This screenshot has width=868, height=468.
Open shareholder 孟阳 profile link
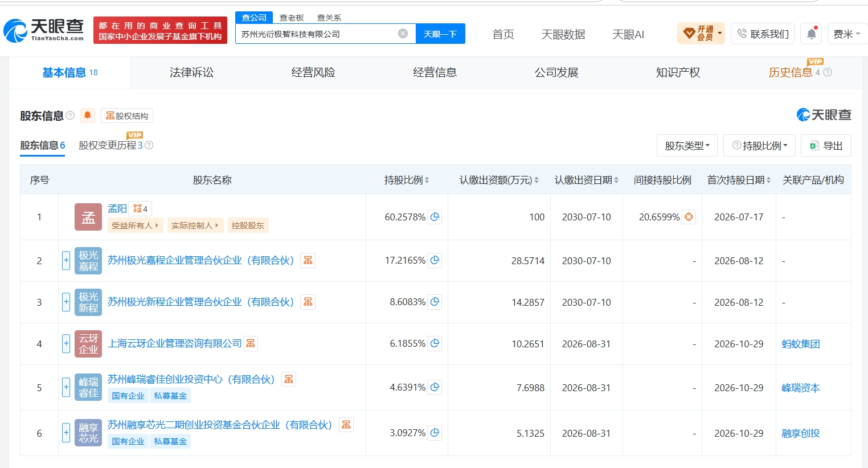[117, 208]
